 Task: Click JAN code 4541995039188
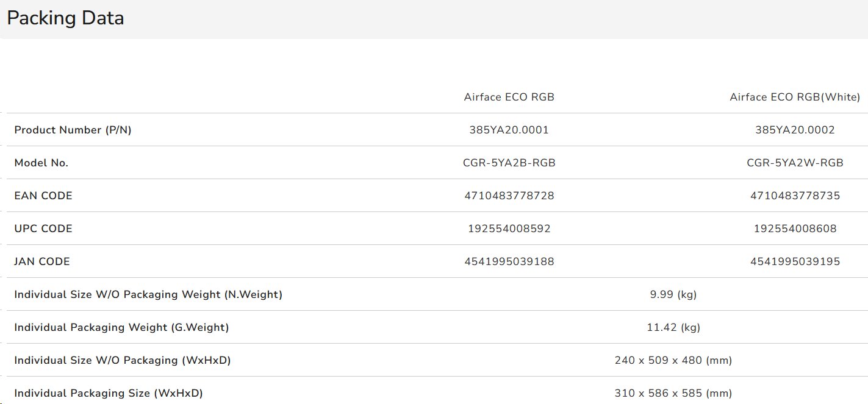(x=509, y=261)
